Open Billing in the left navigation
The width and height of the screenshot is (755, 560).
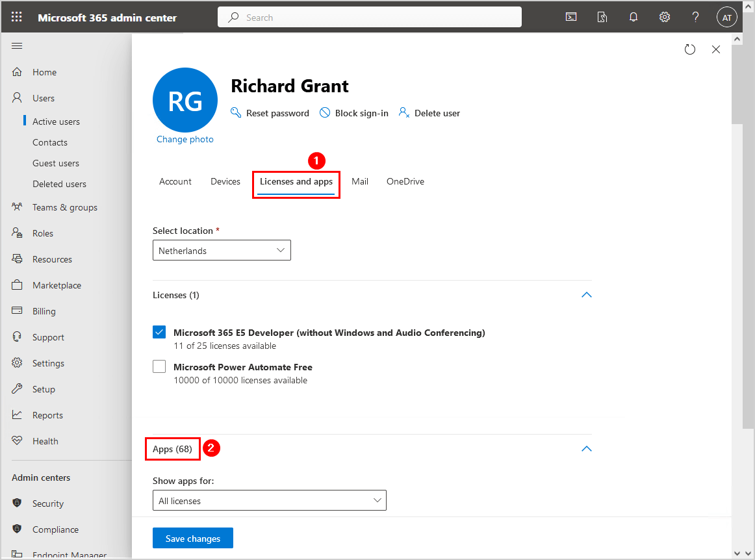pos(44,311)
